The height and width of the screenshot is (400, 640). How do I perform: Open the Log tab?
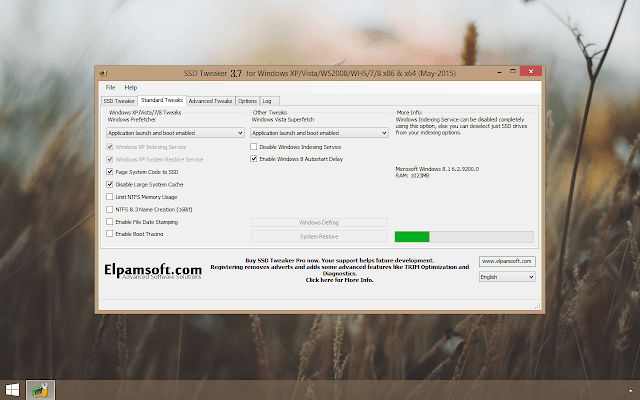click(269, 101)
